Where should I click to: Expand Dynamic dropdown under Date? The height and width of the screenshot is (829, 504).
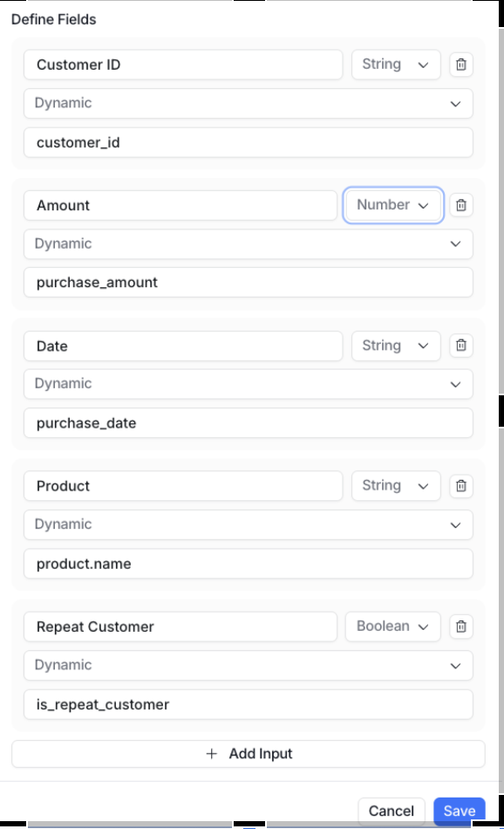[249, 384]
